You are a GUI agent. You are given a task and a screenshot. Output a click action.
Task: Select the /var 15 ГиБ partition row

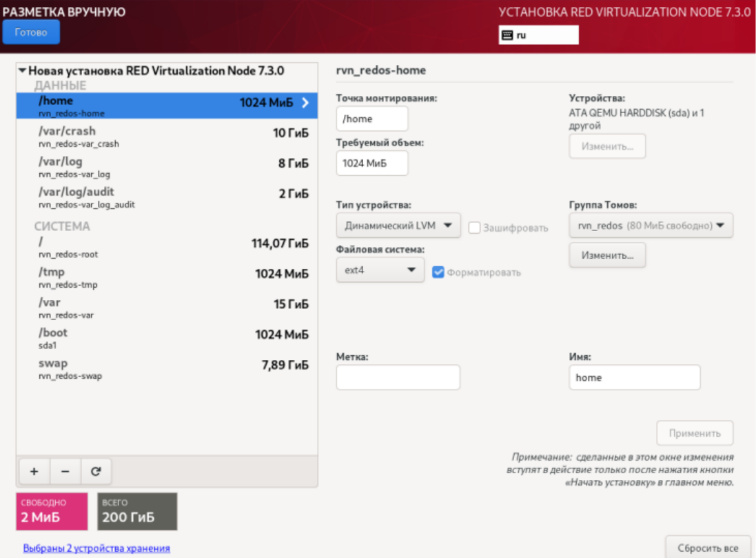pyautogui.click(x=167, y=308)
